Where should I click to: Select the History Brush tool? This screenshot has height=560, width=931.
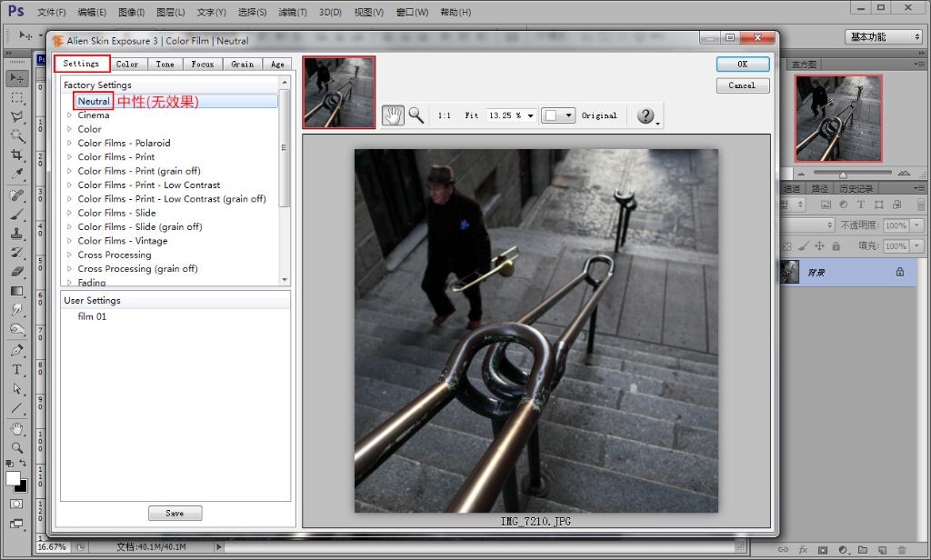pos(16,253)
